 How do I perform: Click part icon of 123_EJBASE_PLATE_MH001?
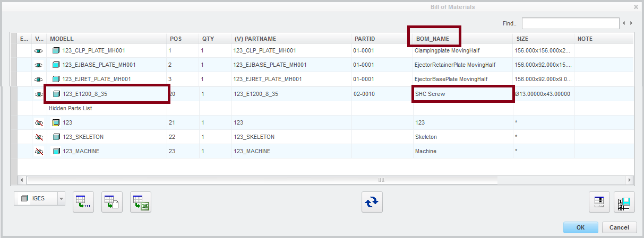[x=56, y=65]
